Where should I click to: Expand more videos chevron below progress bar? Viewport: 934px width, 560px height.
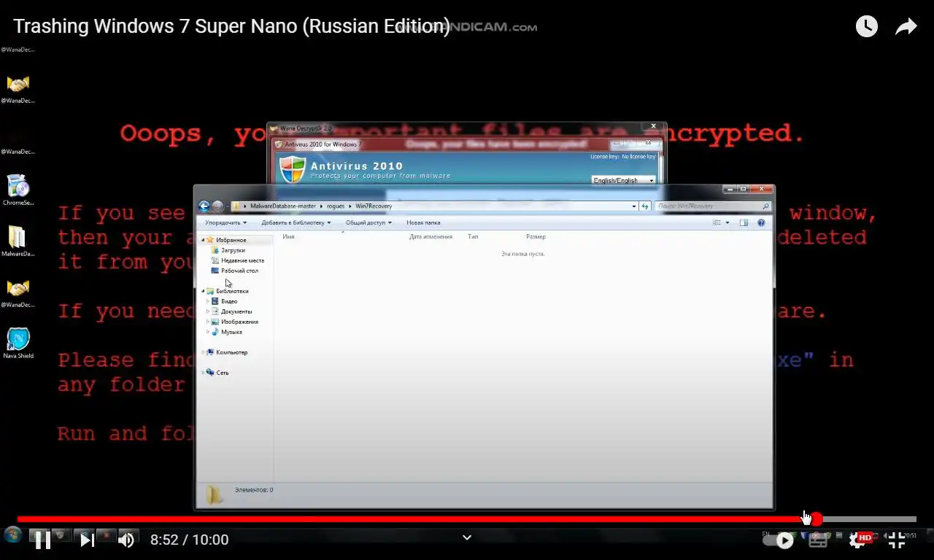click(x=467, y=537)
